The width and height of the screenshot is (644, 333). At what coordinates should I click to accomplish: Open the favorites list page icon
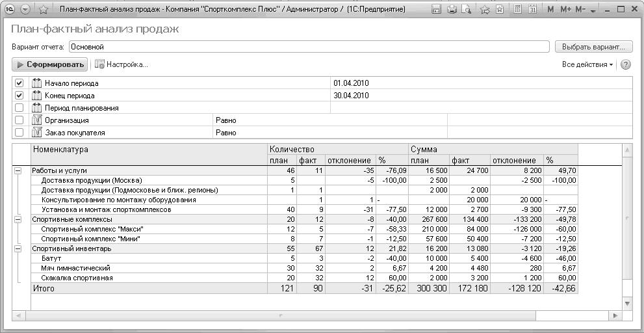click(x=500, y=9)
